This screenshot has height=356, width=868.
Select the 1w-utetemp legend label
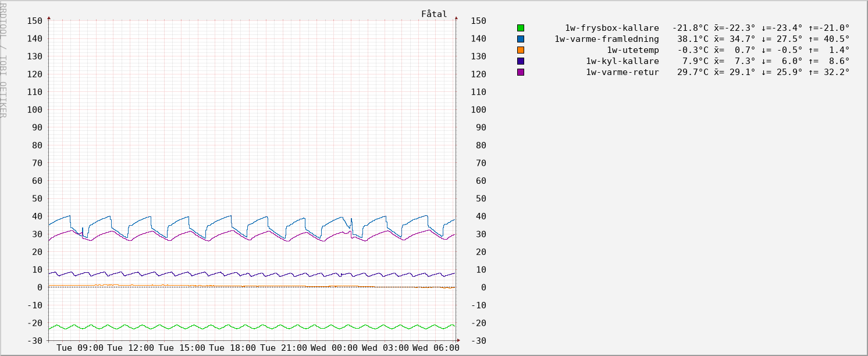[632, 50]
